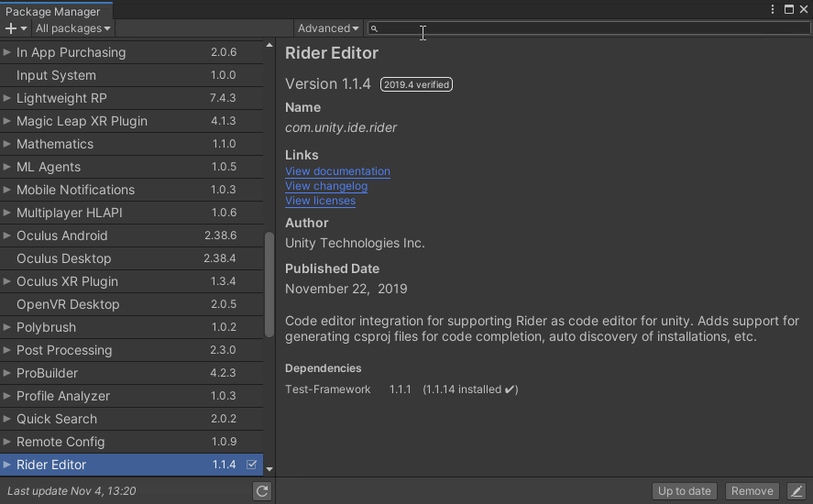Open the View changelog link
This screenshot has width=813, height=504.
click(x=326, y=186)
